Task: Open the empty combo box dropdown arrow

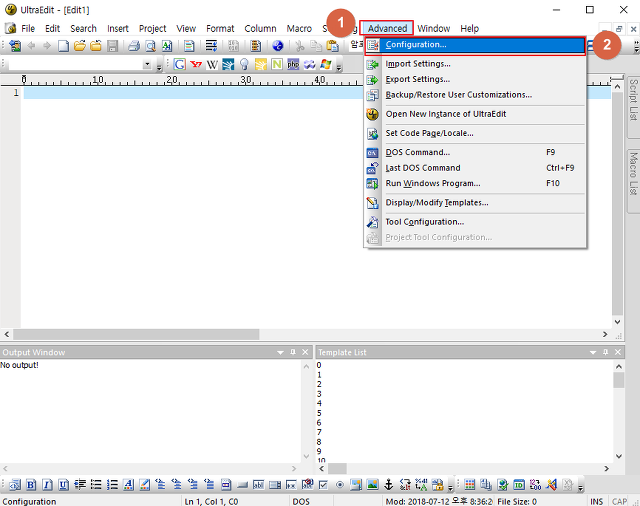Action: click(x=147, y=64)
